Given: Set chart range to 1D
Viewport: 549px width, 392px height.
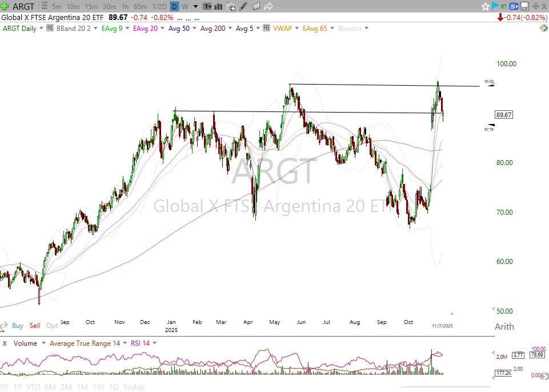Looking at the screenshot, I should [114, 387].
